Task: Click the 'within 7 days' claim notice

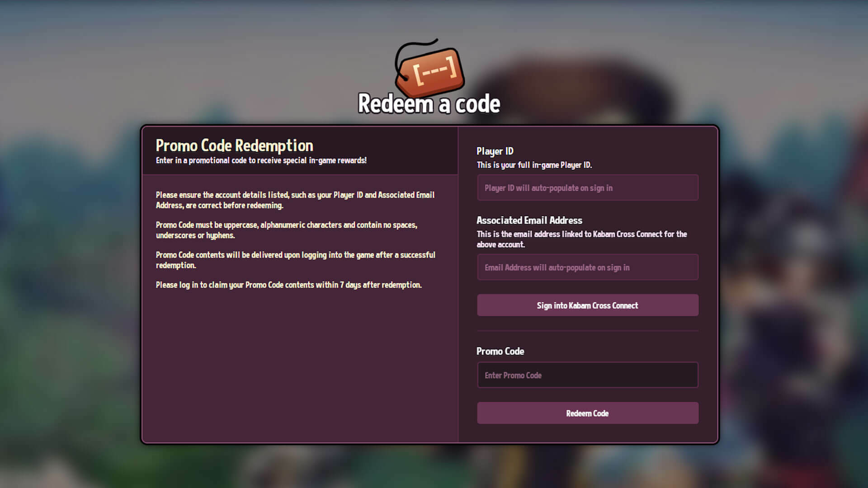Action: [x=288, y=285]
